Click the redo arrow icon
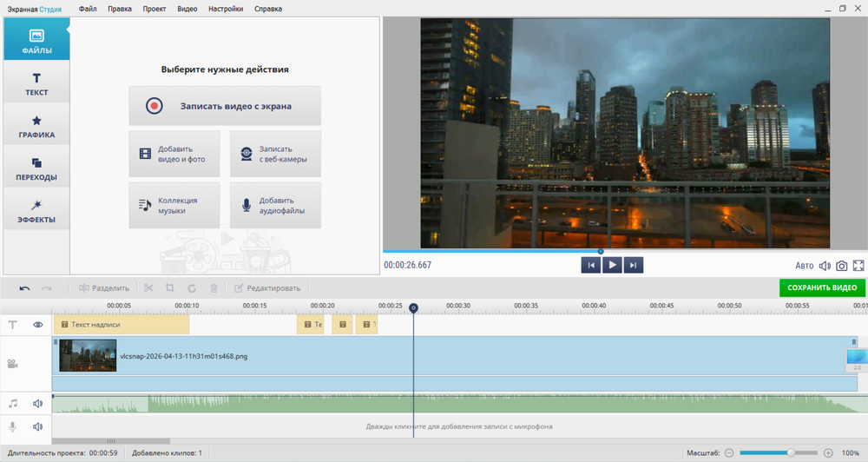Image resolution: width=868 pixels, height=462 pixels. pos(47,288)
